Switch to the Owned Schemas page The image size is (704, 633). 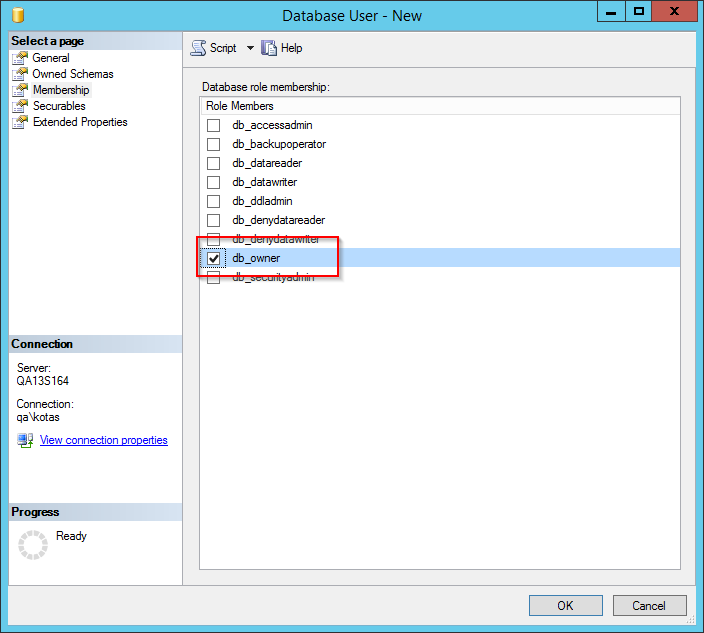coord(73,74)
